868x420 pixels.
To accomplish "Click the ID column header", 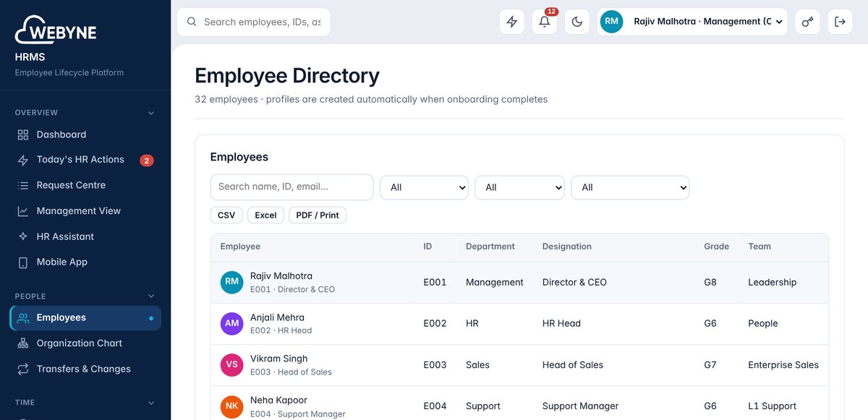I will 427,247.
